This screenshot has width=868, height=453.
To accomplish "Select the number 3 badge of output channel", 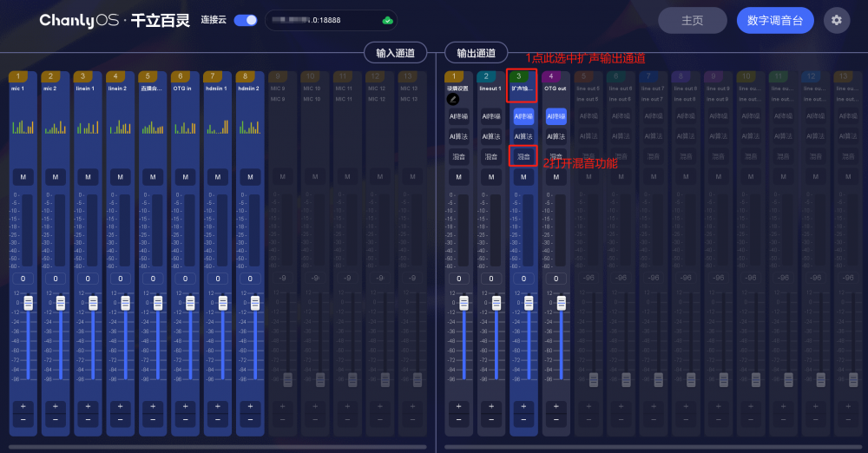I will 520,76.
